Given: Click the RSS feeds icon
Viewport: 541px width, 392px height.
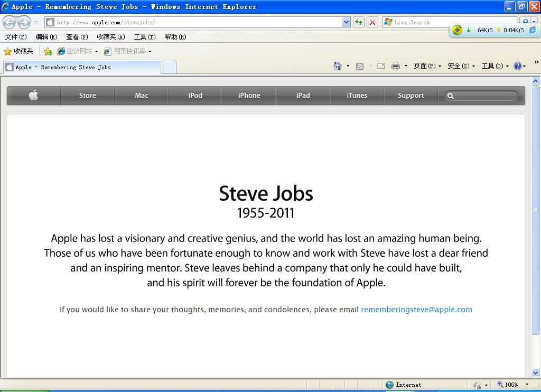Looking at the screenshot, I should click(x=359, y=66).
